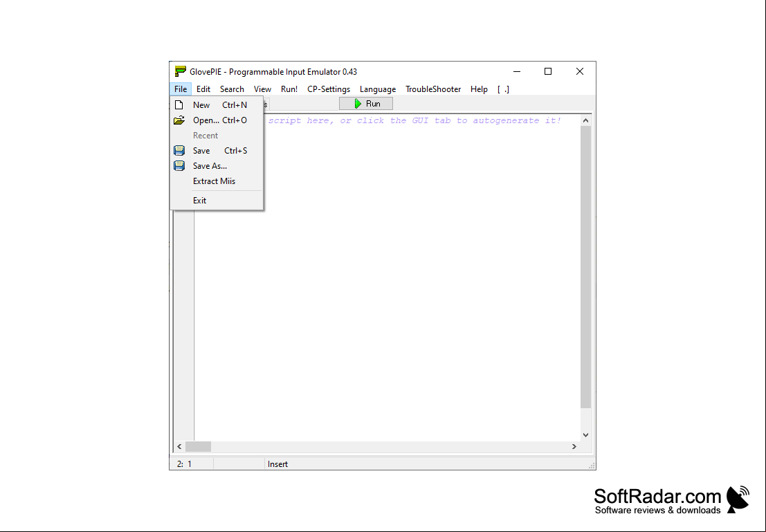Screen dimensions: 766x532
Task: Click the horizontal scrollbar left arrow
Action: (179, 446)
